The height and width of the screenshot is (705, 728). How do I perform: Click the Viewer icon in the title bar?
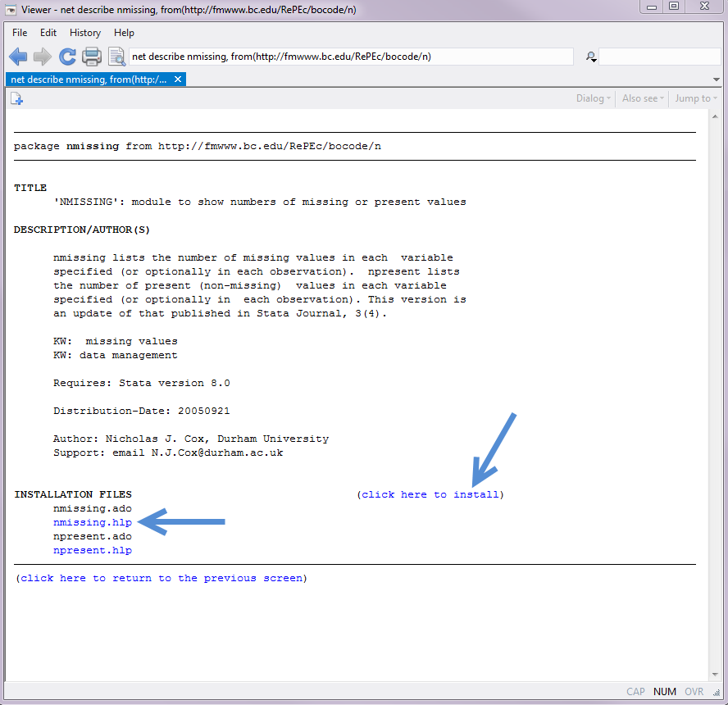point(11,10)
